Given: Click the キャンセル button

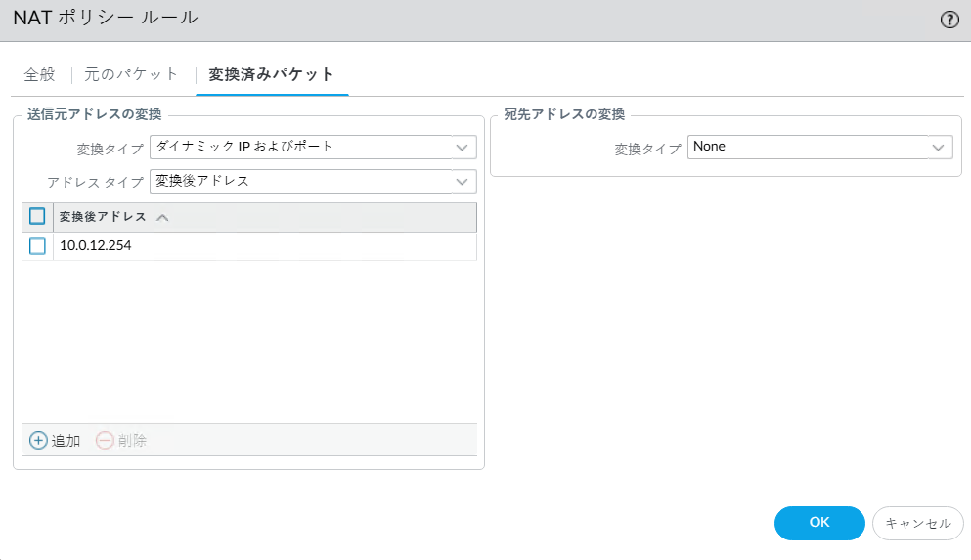Looking at the screenshot, I should coord(917,523).
